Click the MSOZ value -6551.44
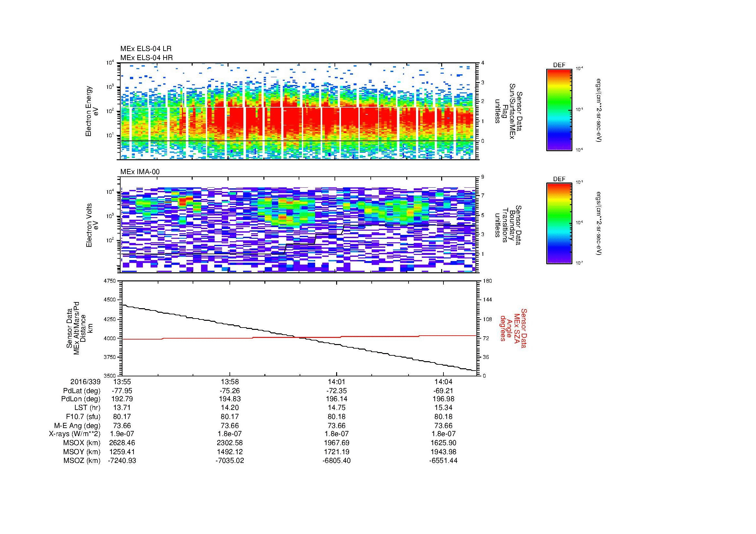Viewport: 756px width, 534px height. pos(443,461)
